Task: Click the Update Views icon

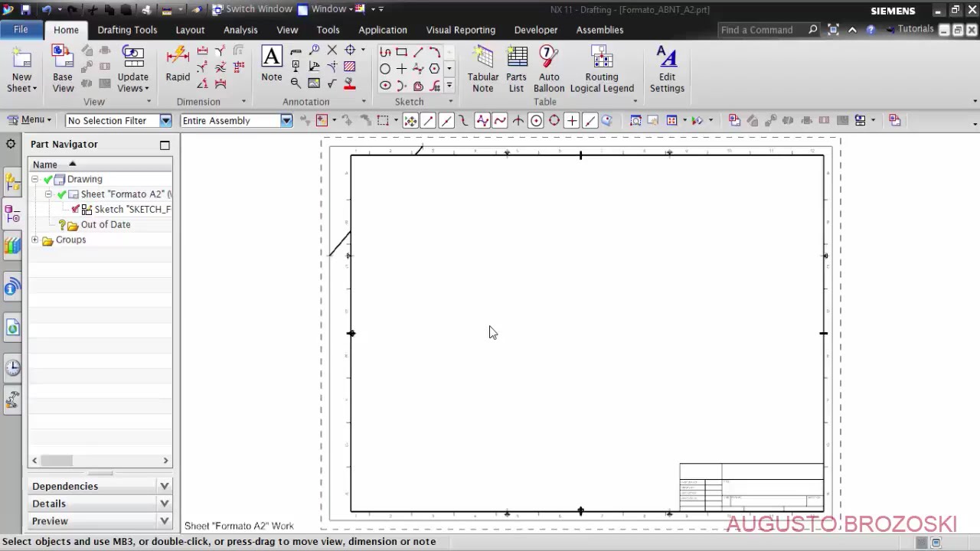Action: [x=133, y=58]
